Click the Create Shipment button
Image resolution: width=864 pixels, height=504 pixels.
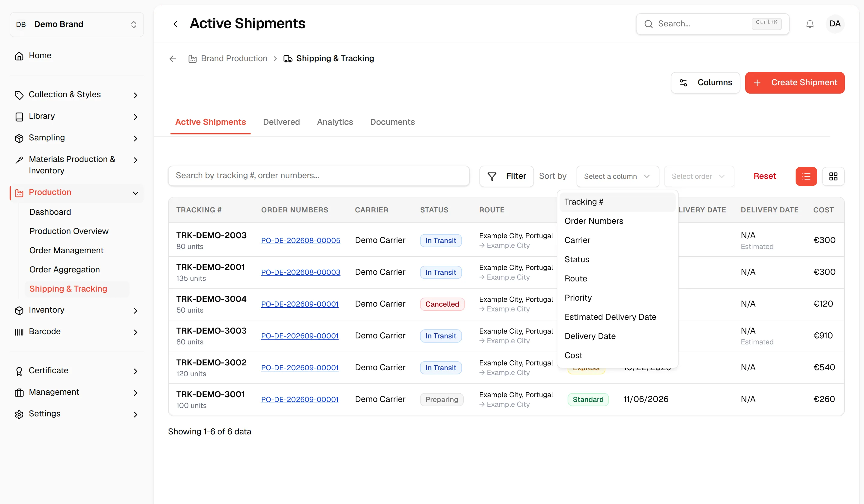(794, 82)
